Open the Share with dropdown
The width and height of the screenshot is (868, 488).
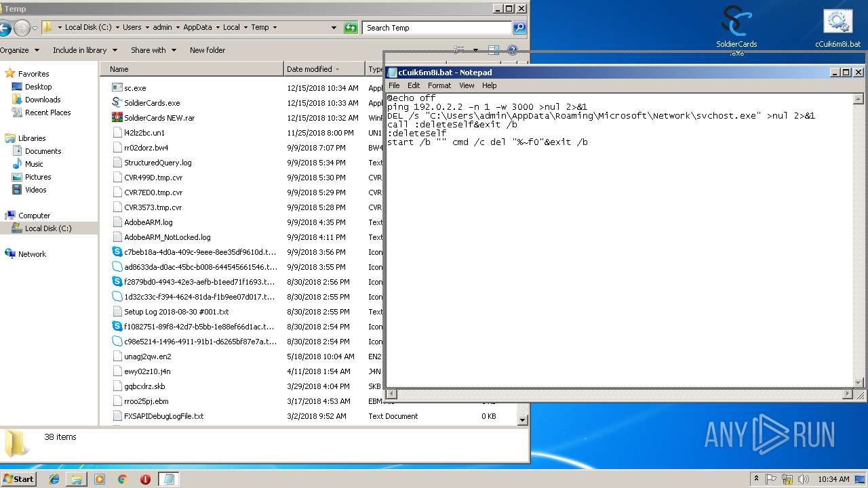point(153,50)
